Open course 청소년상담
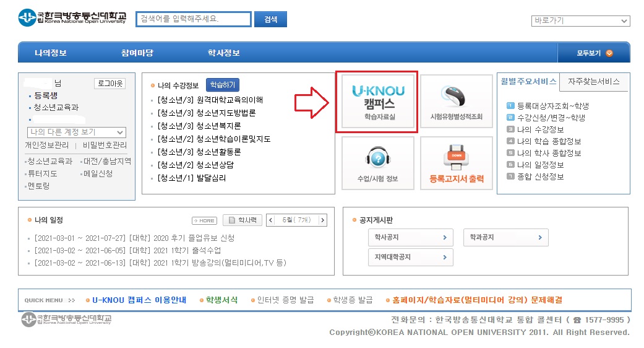 tap(195, 165)
